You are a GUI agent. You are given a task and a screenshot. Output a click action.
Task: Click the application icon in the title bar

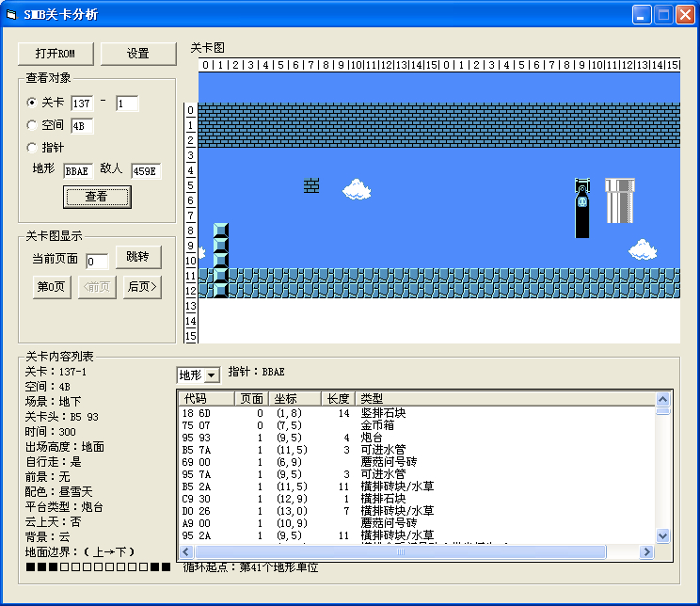tap(11, 15)
